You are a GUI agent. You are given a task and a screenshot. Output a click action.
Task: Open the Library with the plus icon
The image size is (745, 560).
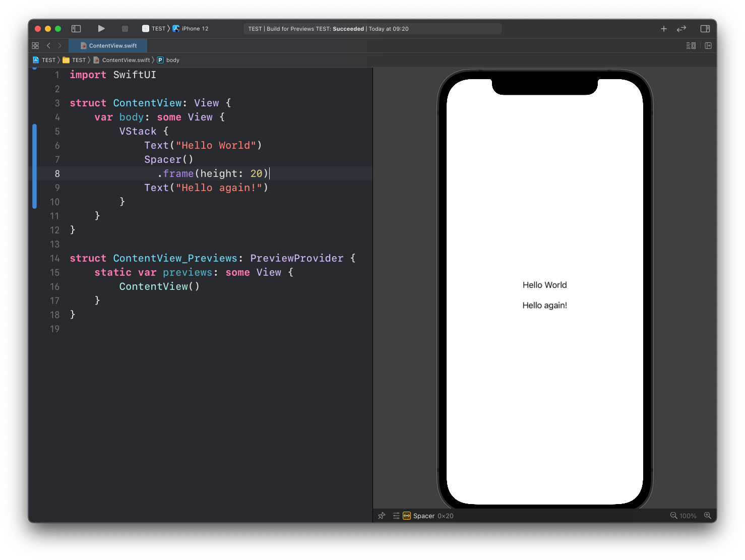664,29
